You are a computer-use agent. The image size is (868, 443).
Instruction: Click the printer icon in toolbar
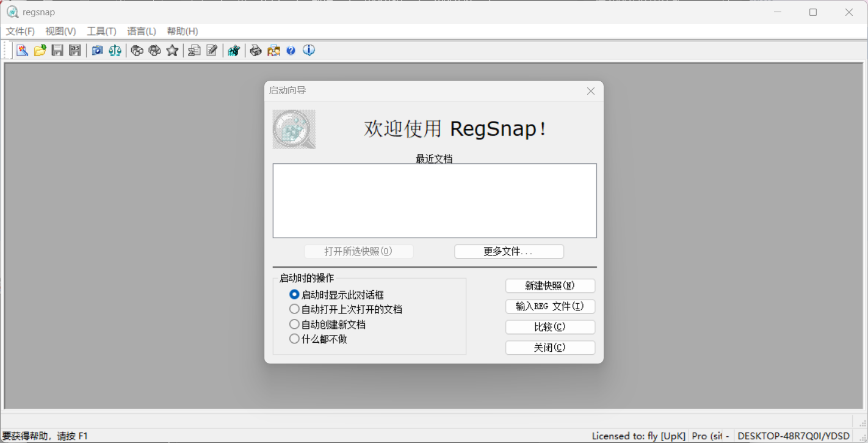point(256,50)
